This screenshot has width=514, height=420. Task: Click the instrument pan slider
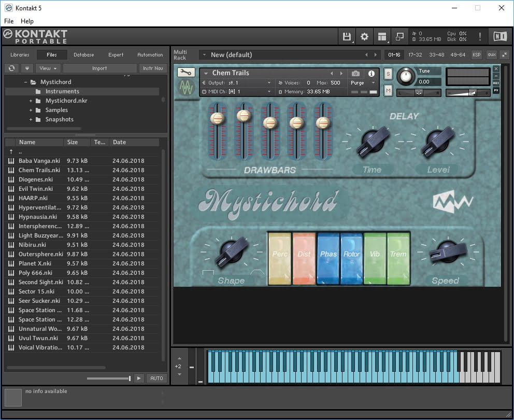(419, 93)
